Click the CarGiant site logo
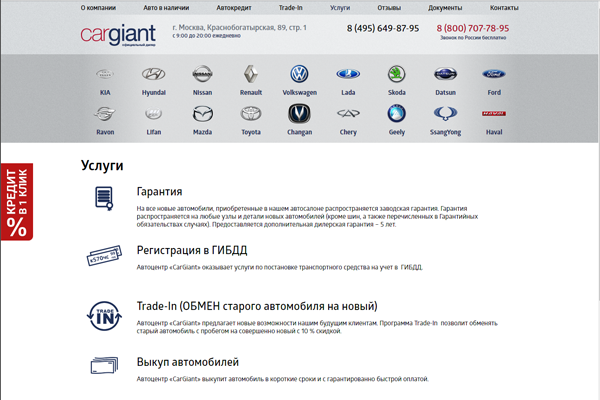Viewport: 600px width, 400px height. (x=119, y=34)
